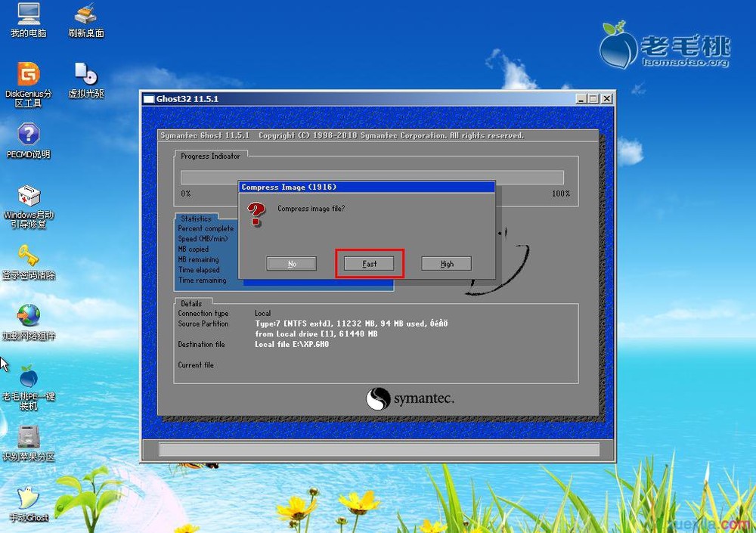Open the PECMD说明 help icon
The width and height of the screenshot is (756, 533).
click(29, 141)
